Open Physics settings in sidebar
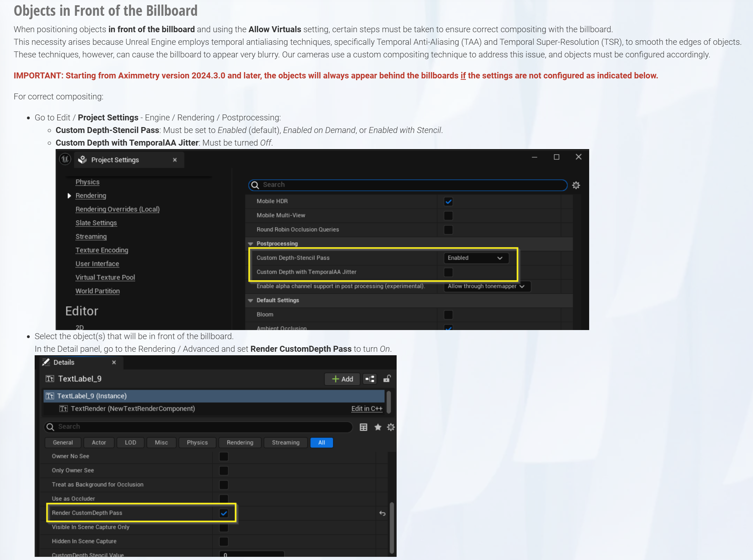 pyautogui.click(x=88, y=182)
